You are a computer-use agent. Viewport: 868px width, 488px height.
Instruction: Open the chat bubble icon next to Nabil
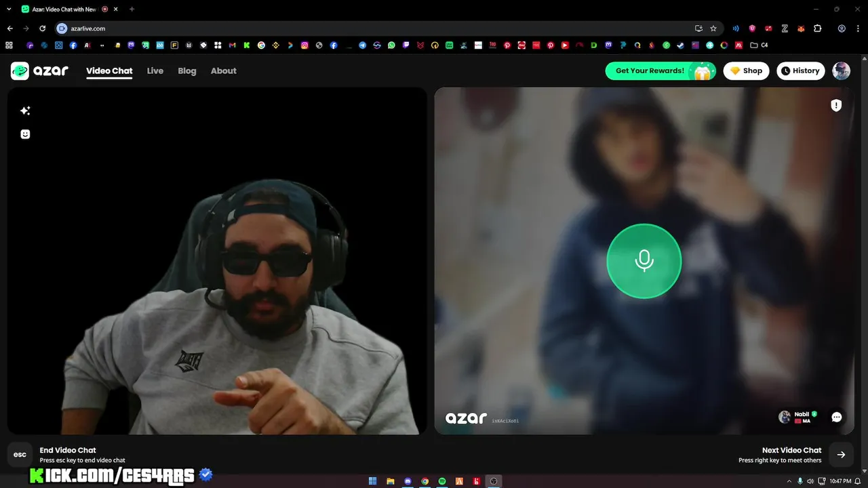coord(837,417)
